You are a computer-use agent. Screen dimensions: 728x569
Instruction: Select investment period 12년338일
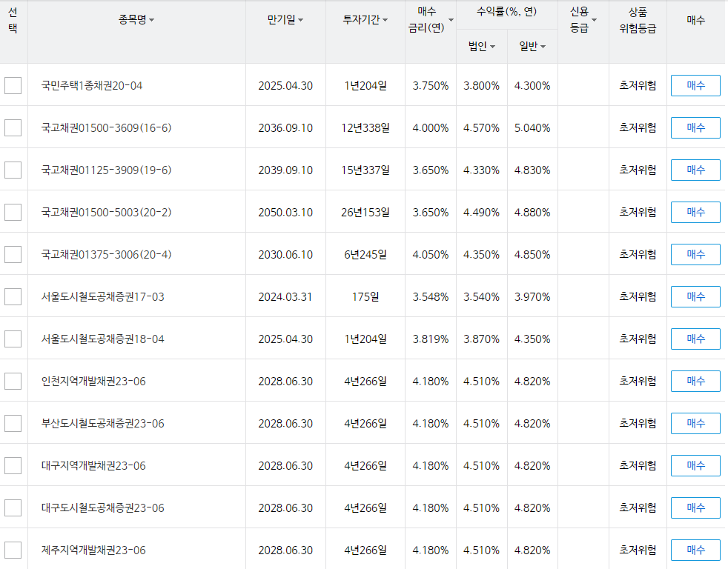365,128
